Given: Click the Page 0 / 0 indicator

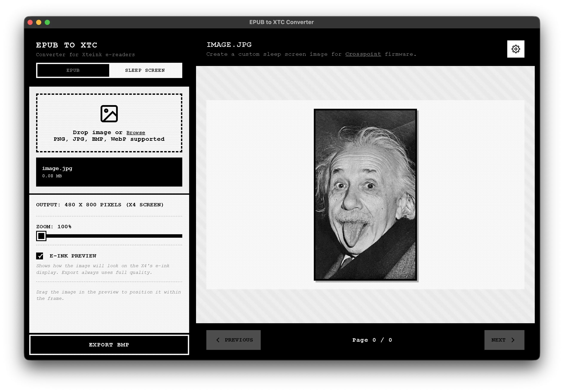Looking at the screenshot, I should point(372,340).
